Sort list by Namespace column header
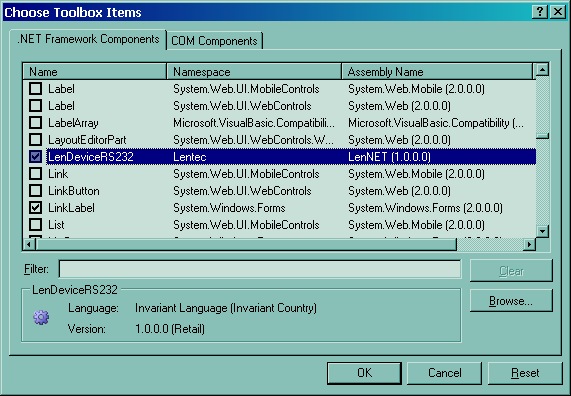This screenshot has width=571, height=396. click(x=254, y=71)
